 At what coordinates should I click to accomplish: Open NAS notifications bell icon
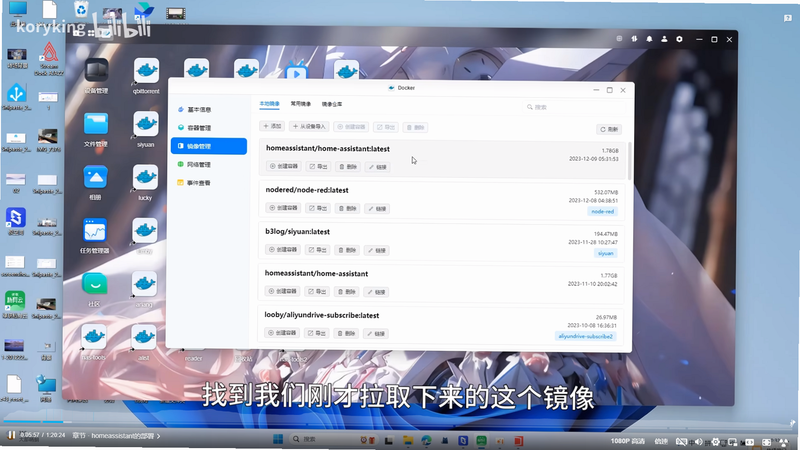pos(649,39)
